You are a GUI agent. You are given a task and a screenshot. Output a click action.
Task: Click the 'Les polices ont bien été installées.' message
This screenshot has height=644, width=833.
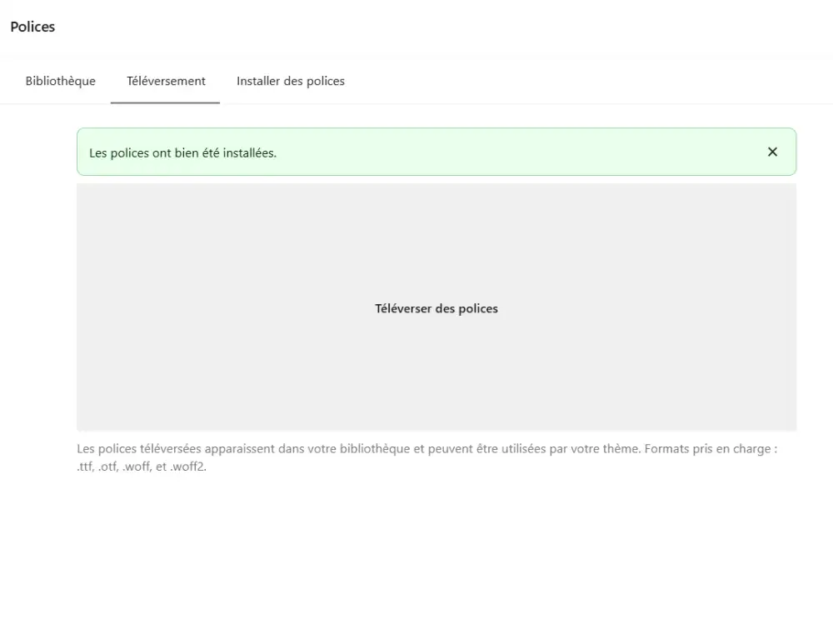182,153
